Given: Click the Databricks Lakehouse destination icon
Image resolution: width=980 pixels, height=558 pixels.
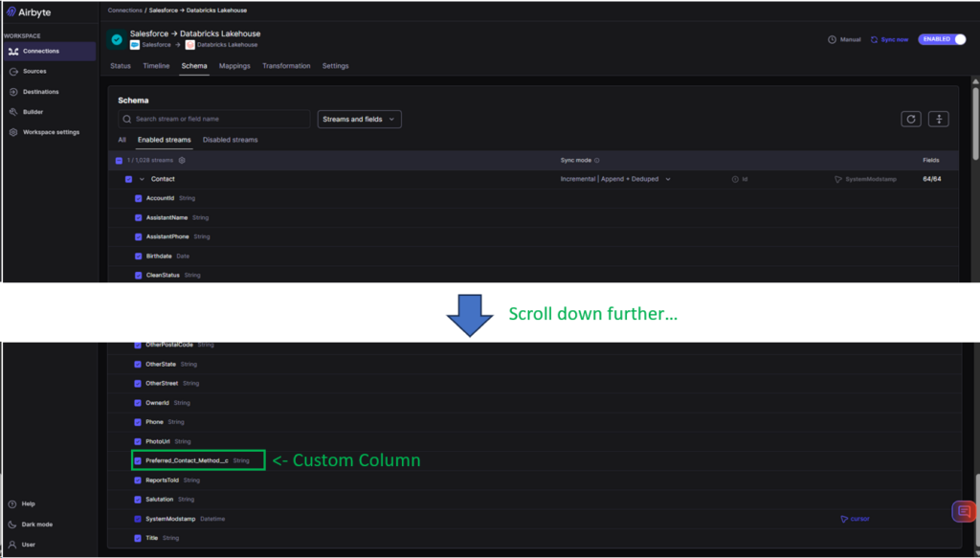Looking at the screenshot, I should click(x=190, y=45).
